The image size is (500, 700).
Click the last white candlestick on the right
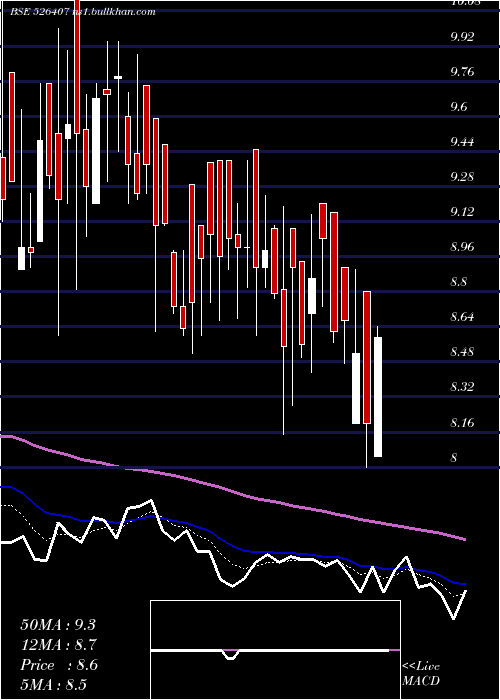pos(378,397)
